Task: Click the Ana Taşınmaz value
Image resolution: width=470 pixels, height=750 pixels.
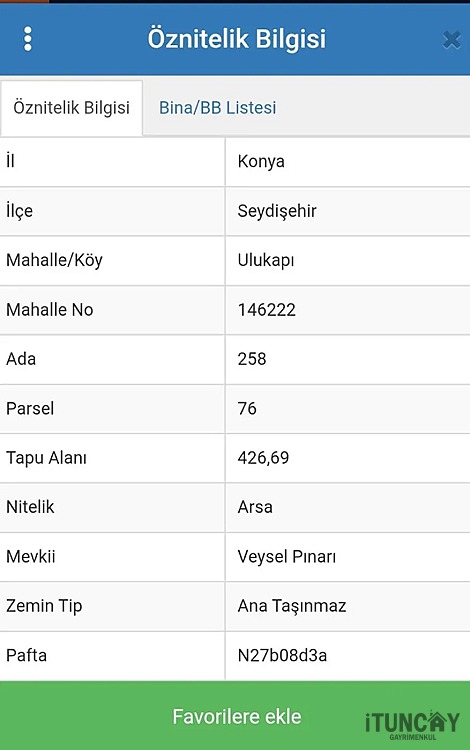Action: [x=292, y=606]
